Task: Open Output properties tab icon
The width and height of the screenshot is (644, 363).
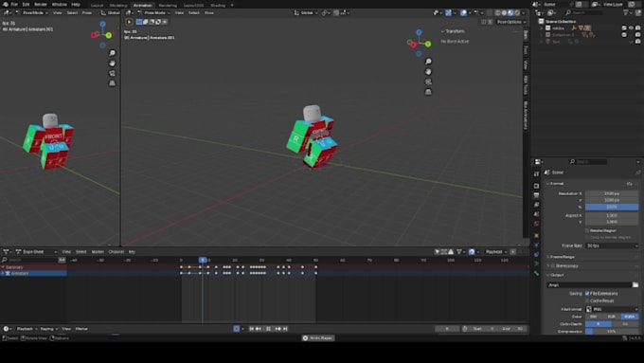Action: [x=536, y=195]
